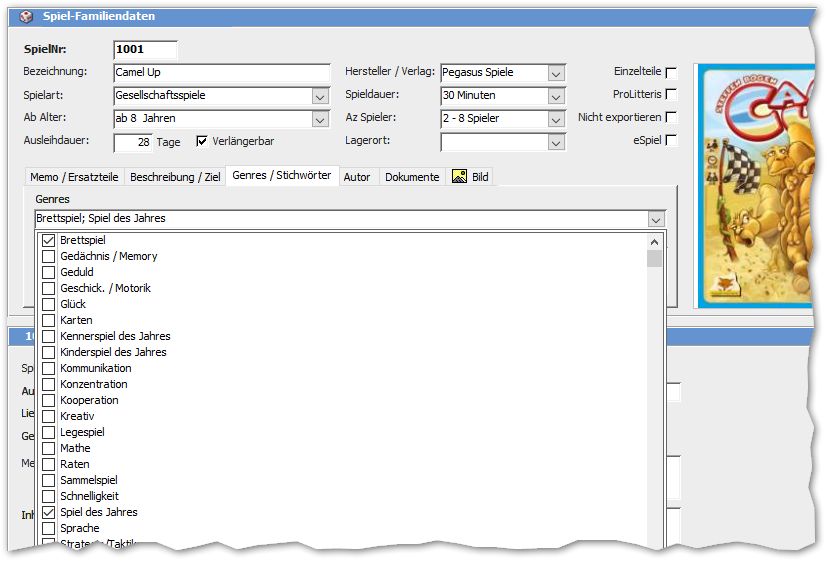
Task: Tick the Kreativ genre checkbox
Action: pos(49,416)
